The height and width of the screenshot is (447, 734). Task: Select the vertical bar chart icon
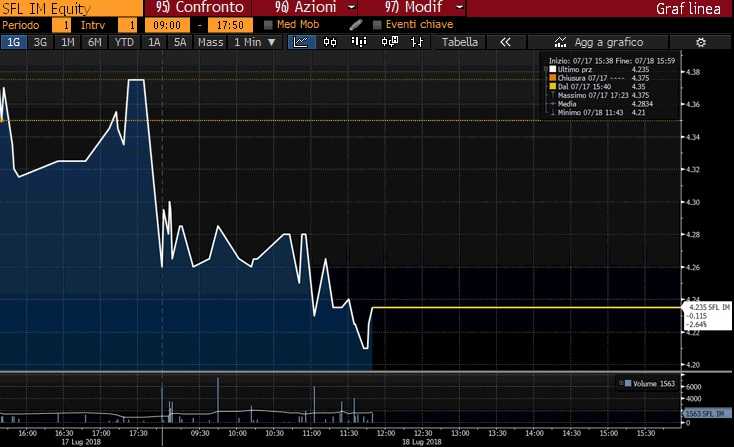tap(359, 42)
